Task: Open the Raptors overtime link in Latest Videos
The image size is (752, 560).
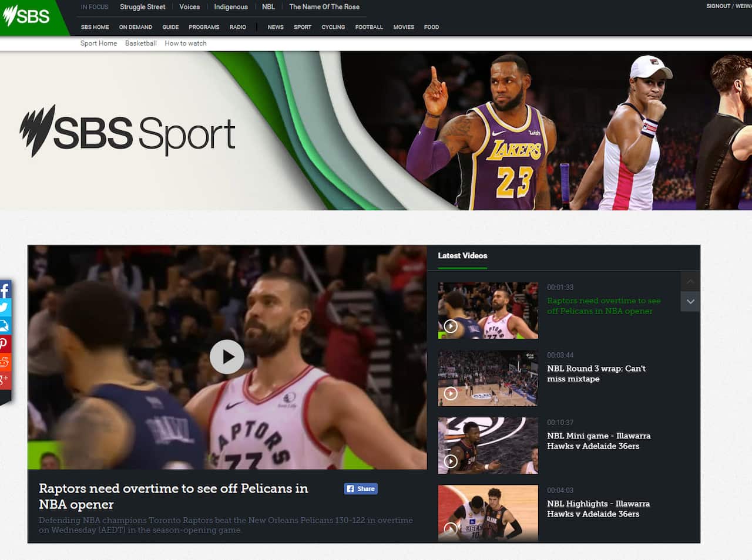Action: (603, 305)
